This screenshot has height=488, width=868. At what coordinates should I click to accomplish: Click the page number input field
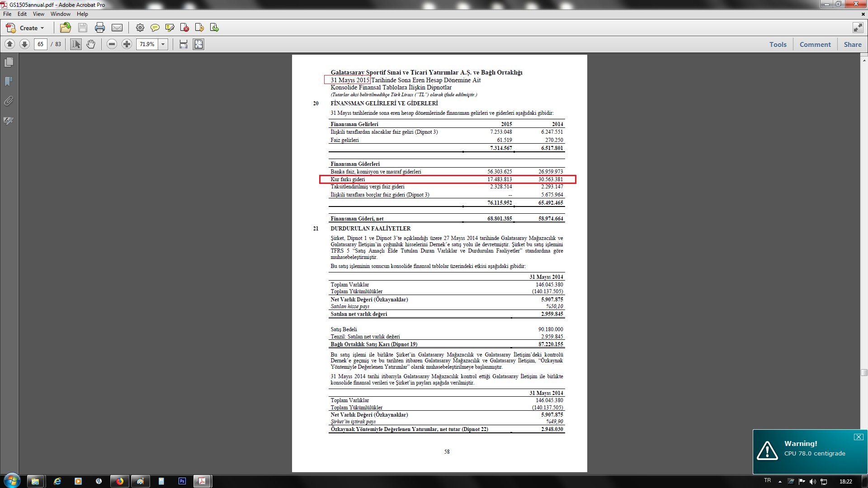[41, 44]
